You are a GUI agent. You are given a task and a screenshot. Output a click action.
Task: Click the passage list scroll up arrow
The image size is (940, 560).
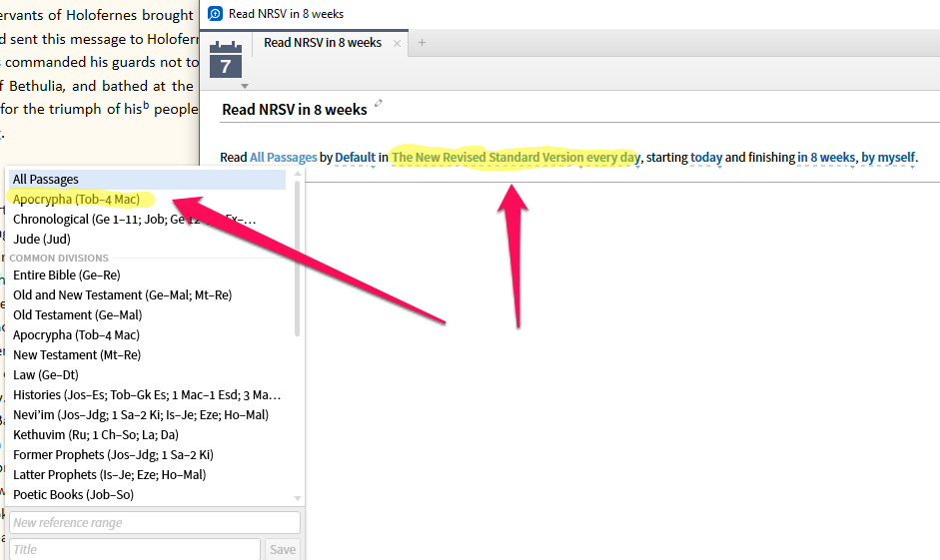click(x=298, y=174)
